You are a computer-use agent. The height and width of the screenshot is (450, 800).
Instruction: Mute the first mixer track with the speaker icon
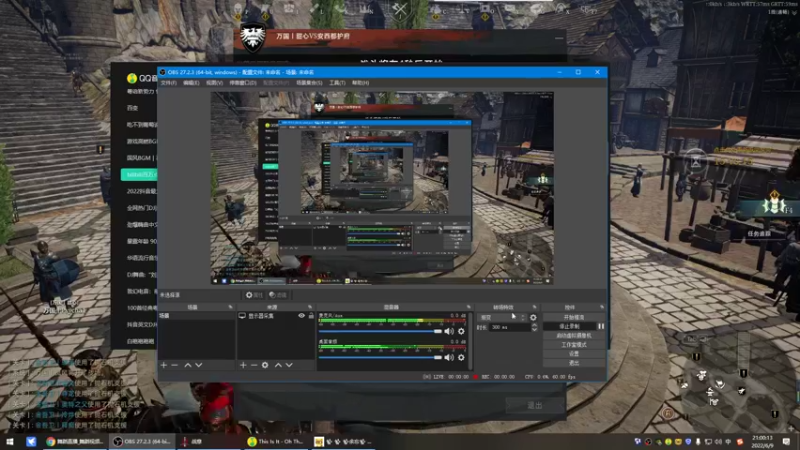point(449,331)
